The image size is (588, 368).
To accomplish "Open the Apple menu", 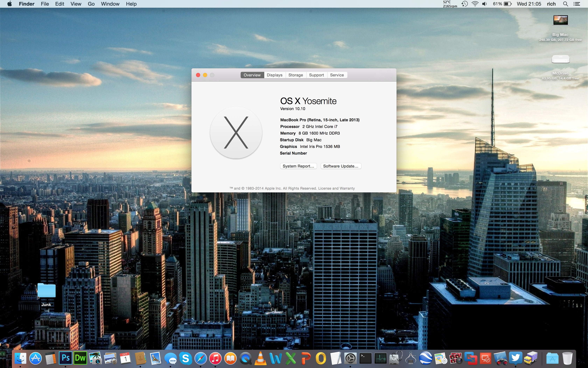I will pyautogui.click(x=10, y=4).
